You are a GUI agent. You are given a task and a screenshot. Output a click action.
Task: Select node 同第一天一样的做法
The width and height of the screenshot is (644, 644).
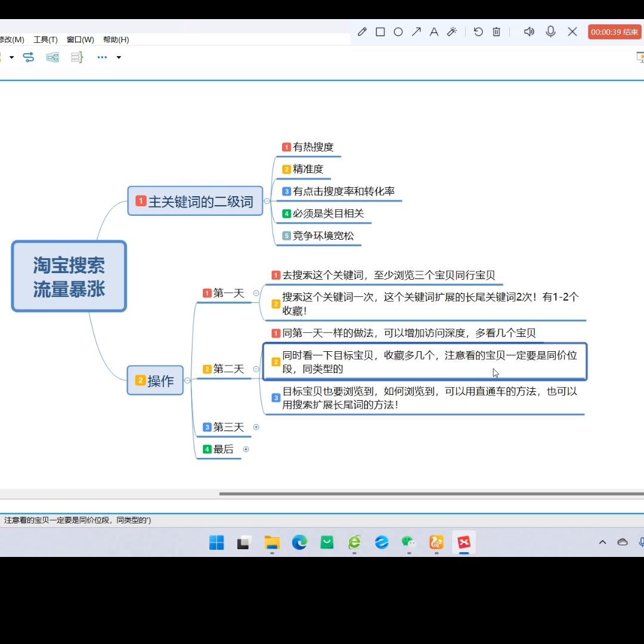pos(404,333)
